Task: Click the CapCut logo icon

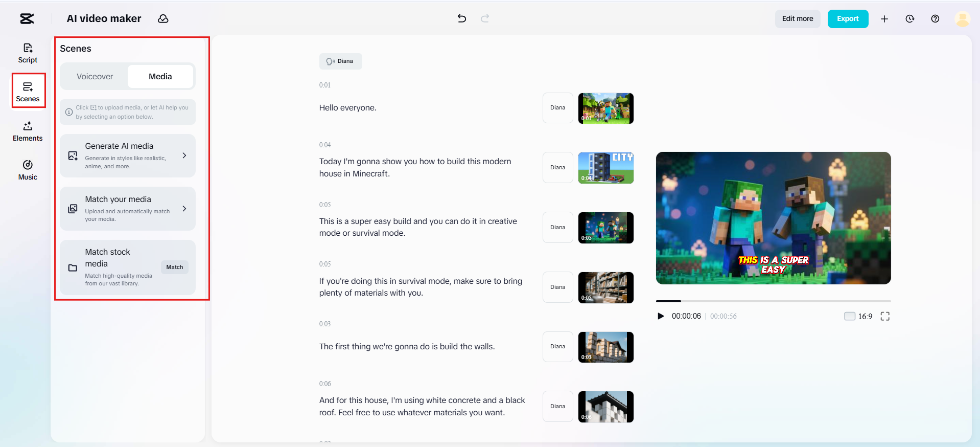Action: (x=27, y=19)
